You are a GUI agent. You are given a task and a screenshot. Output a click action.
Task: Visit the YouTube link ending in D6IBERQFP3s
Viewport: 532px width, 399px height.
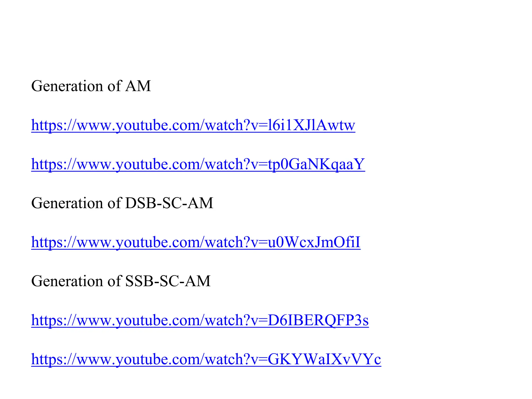point(200,320)
